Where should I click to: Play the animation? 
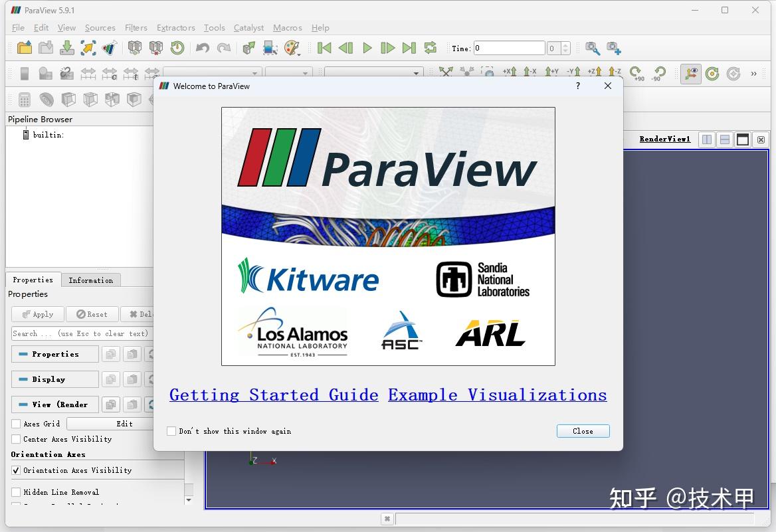[x=367, y=48]
